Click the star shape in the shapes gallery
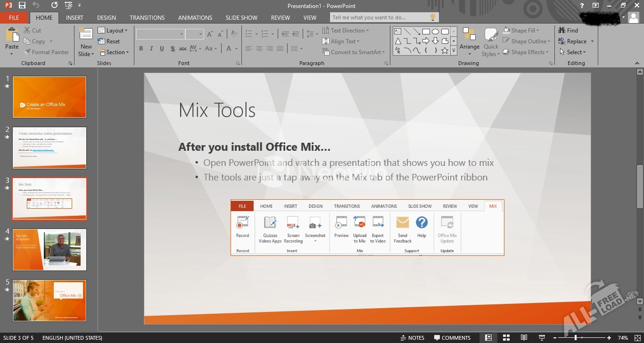Viewport: 644px width, 343px height. click(445, 50)
